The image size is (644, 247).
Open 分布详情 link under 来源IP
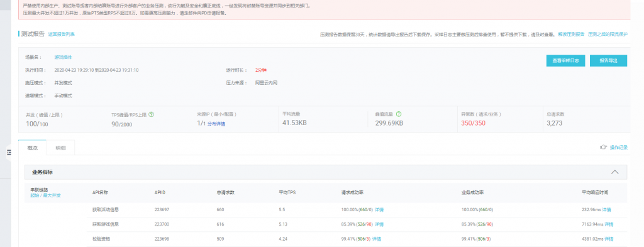(216, 123)
